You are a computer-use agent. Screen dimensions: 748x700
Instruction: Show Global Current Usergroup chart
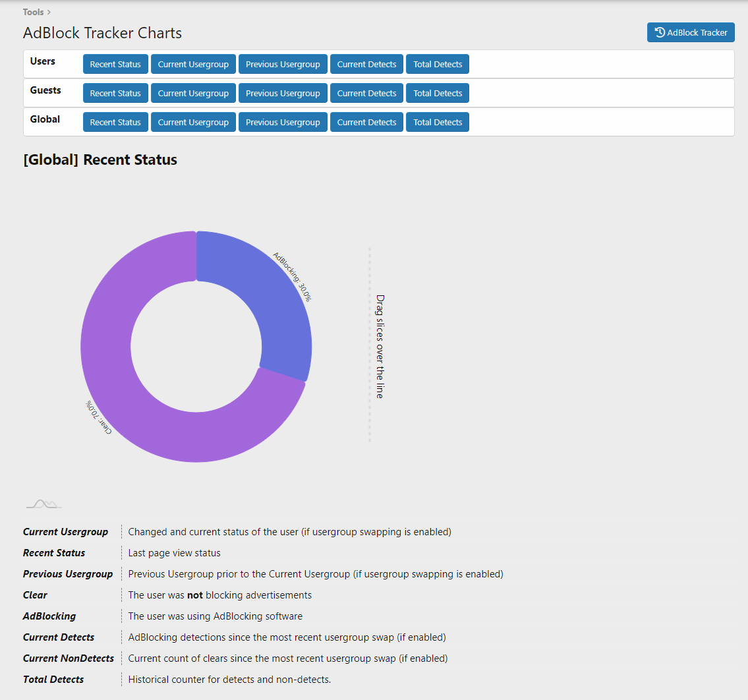[x=193, y=123]
